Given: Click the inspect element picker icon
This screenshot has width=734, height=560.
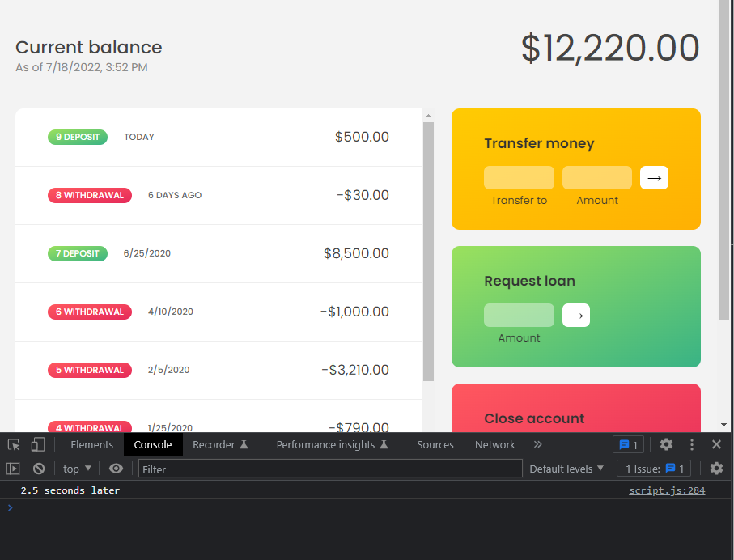Looking at the screenshot, I should pyautogui.click(x=14, y=444).
